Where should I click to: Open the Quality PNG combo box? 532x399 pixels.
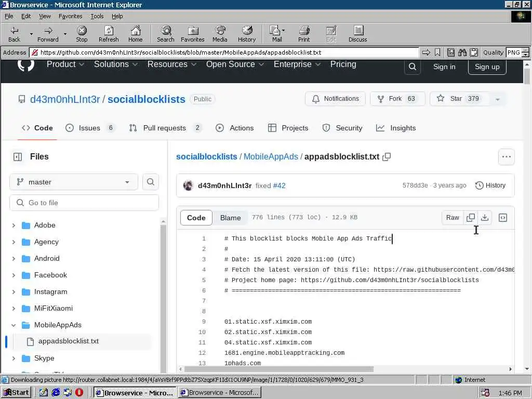(517, 52)
